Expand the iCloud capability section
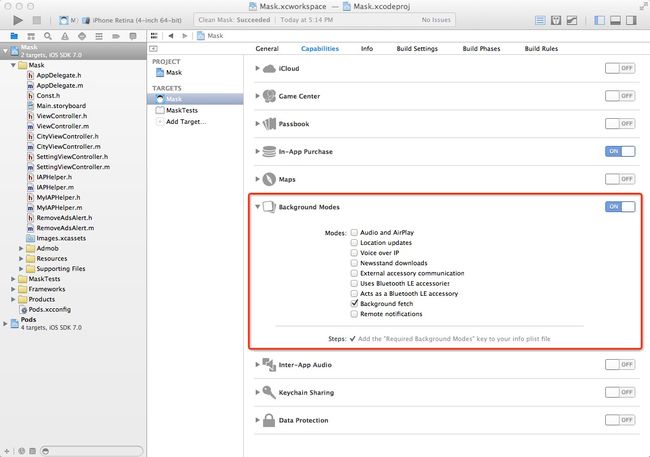This screenshot has width=650, height=457. [257, 68]
